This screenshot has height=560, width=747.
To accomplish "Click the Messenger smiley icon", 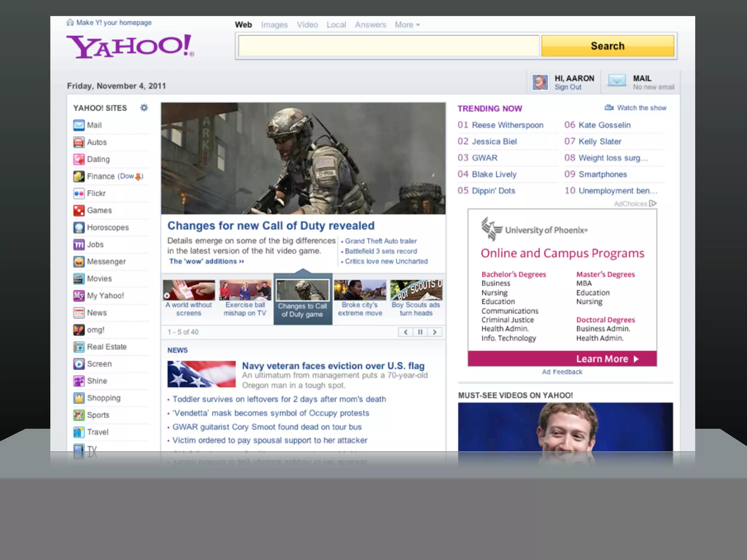I will 79,262.
